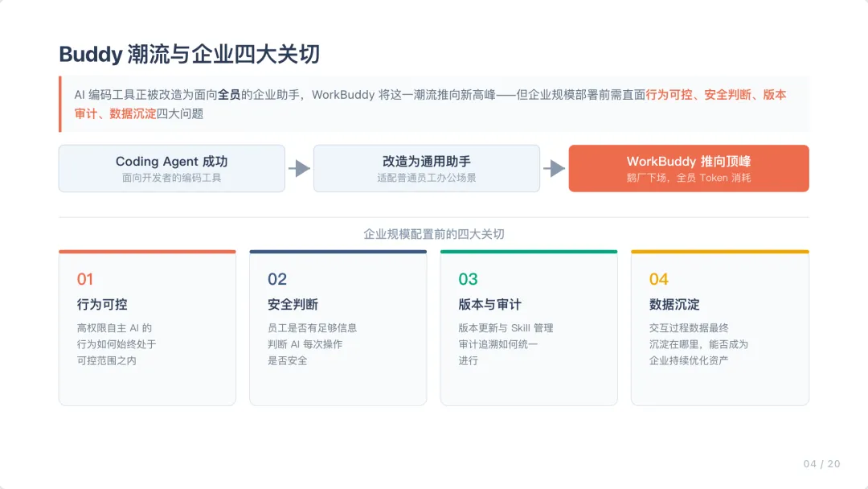Click the page indicator '04 / 20'
This screenshot has width=868, height=489.
coord(821,464)
